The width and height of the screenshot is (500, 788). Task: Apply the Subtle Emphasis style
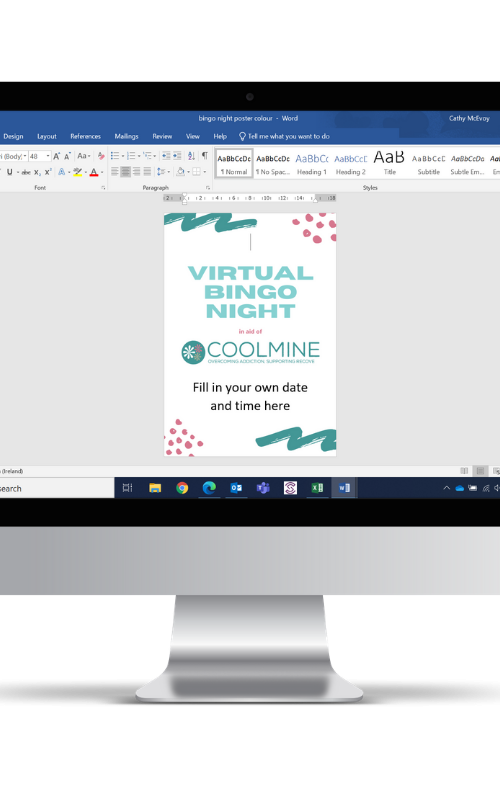pos(467,164)
